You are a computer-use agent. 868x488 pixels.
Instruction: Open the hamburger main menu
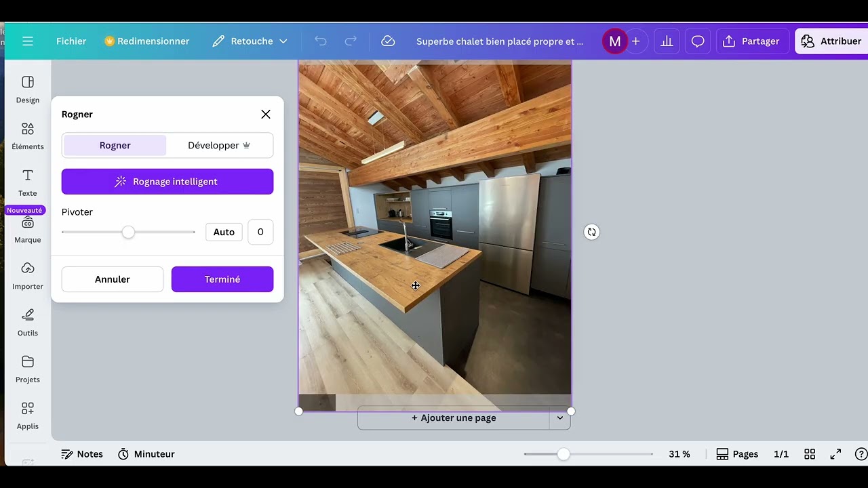point(28,41)
